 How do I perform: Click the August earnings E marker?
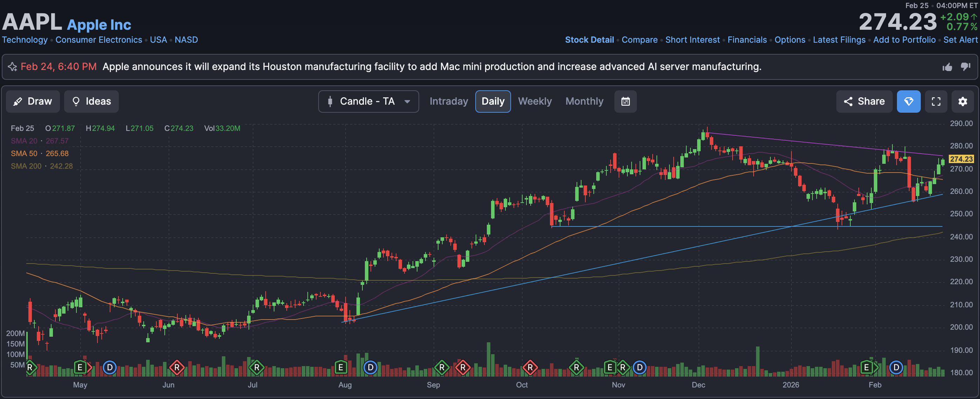point(340,367)
